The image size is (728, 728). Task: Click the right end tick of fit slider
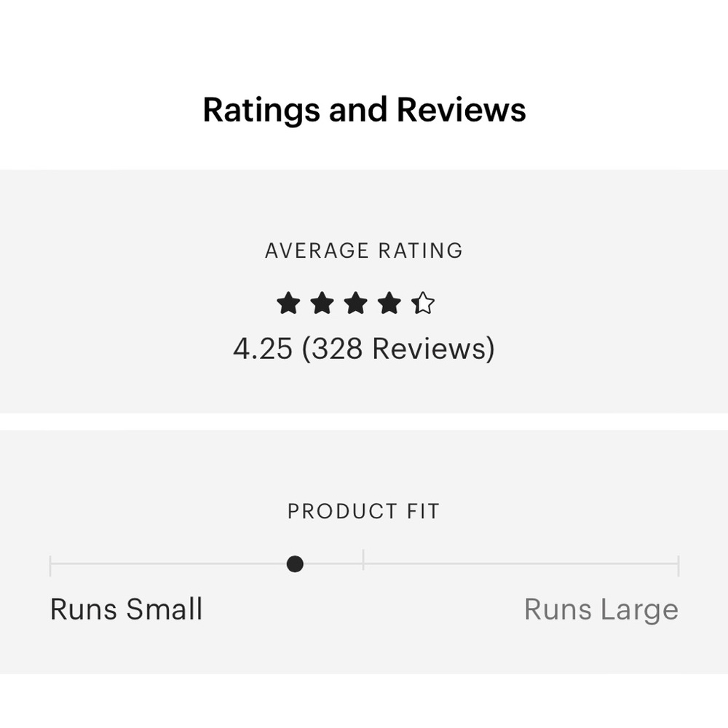(x=678, y=565)
